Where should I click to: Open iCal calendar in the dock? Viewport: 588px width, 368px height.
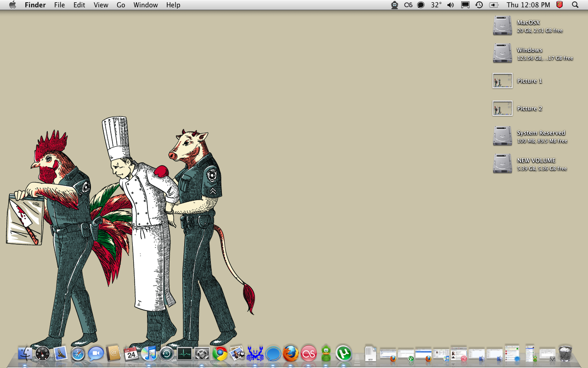coord(131,354)
